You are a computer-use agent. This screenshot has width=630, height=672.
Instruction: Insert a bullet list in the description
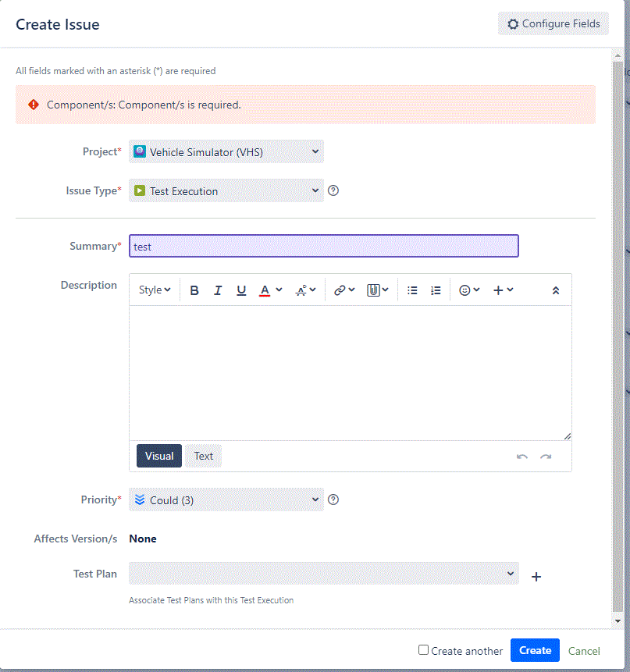(x=412, y=290)
